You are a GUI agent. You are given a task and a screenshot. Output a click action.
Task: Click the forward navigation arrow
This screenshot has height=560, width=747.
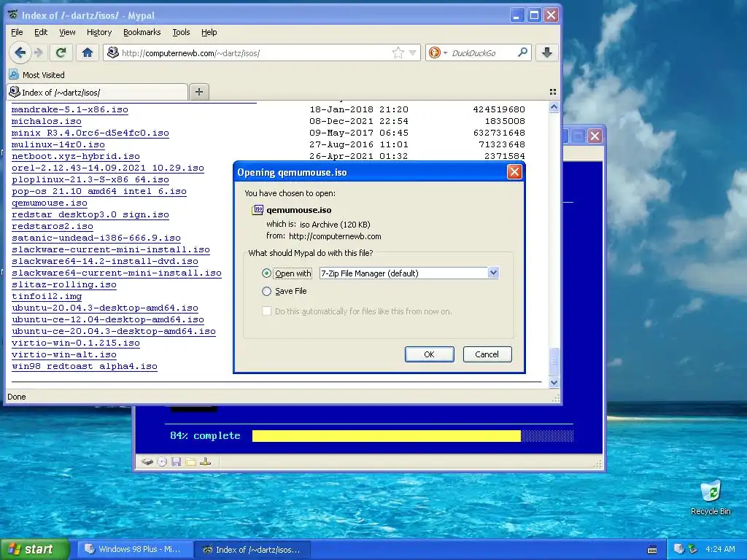click(39, 52)
